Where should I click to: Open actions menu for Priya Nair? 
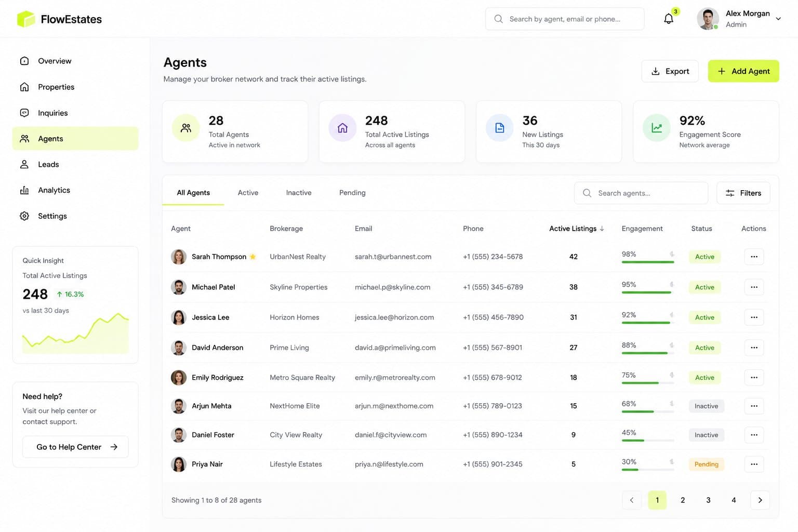point(754,464)
